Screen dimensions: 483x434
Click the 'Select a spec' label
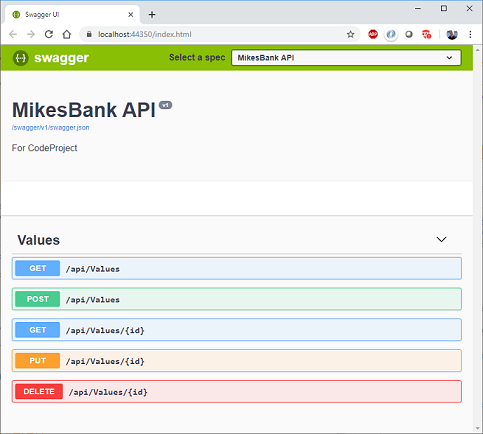(x=197, y=57)
